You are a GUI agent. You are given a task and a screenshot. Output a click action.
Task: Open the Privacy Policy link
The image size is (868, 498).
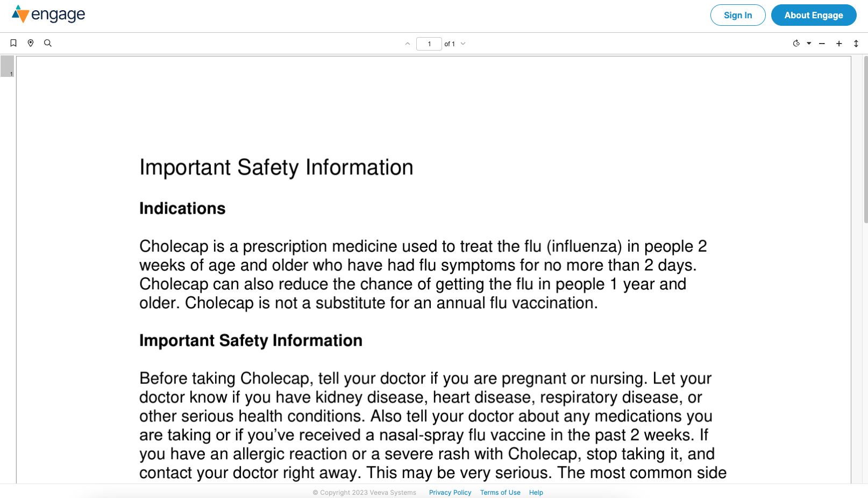[x=450, y=493]
